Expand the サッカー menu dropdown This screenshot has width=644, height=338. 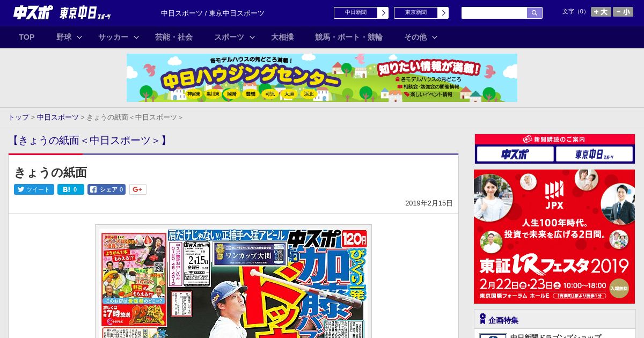pyautogui.click(x=119, y=37)
